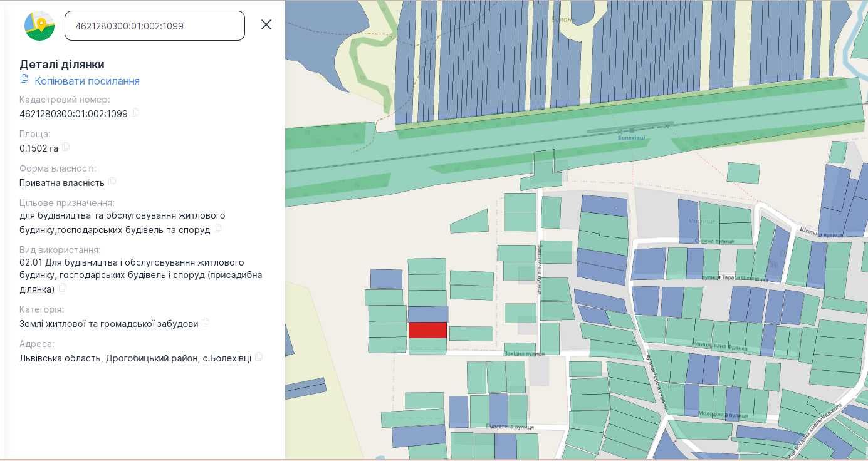Screen dimensions: 868x461
Task: Copy the area 0.1502 га icon
Action: [x=66, y=147]
